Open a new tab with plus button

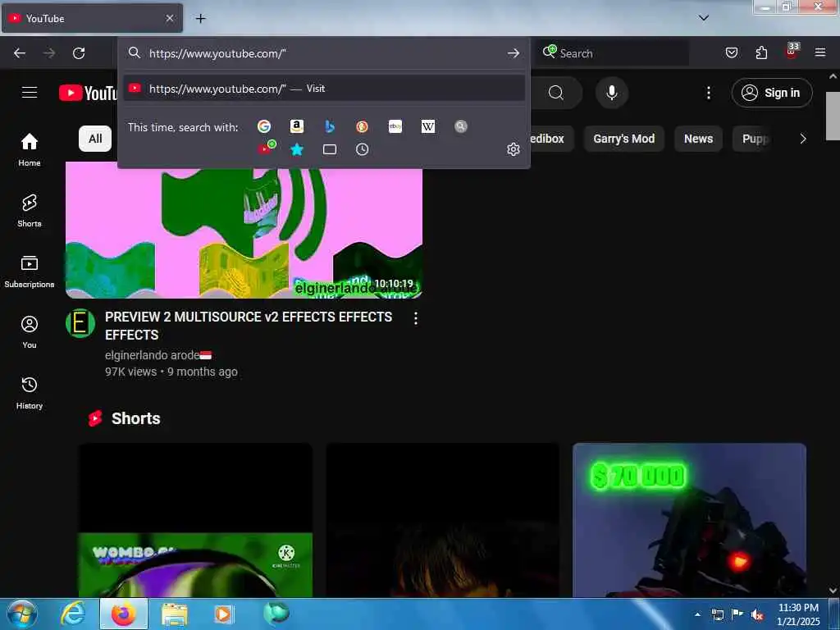tap(200, 18)
